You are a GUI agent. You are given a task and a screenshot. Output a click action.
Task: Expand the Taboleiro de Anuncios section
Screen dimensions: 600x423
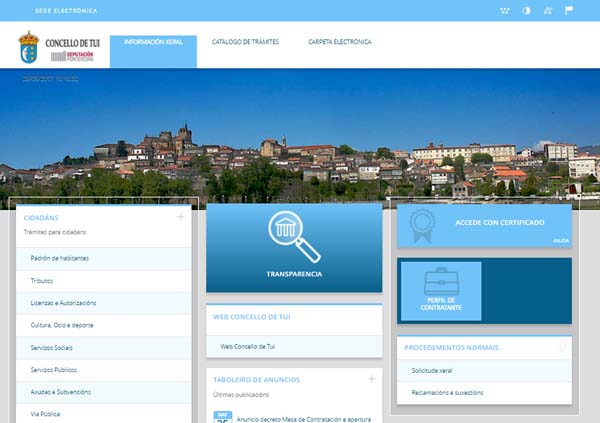tap(371, 379)
